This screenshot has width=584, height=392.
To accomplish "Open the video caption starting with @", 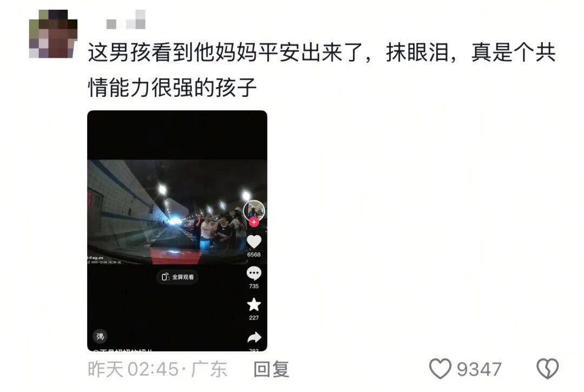I will [x=123, y=350].
